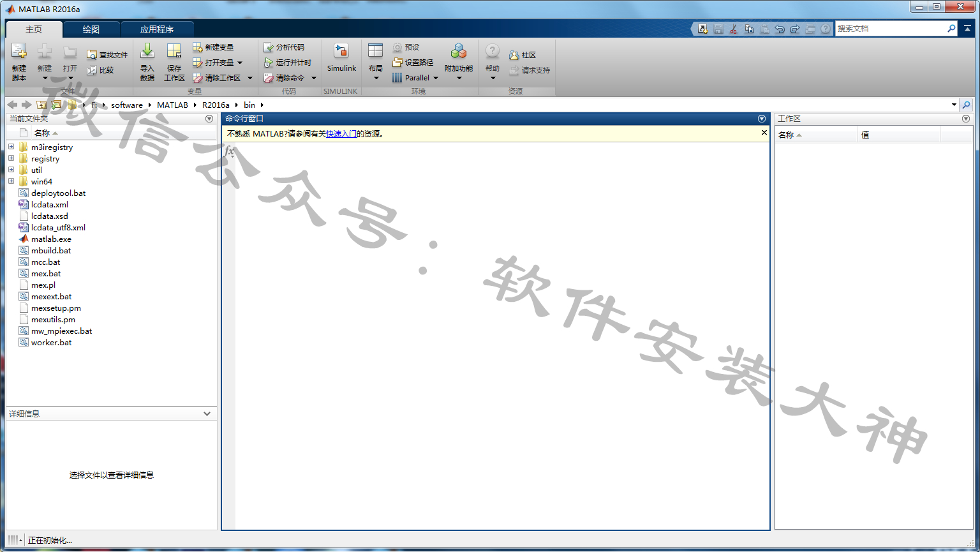Click the browse for folder icon
Image resolution: width=980 pixels, height=552 pixels.
[x=56, y=105]
